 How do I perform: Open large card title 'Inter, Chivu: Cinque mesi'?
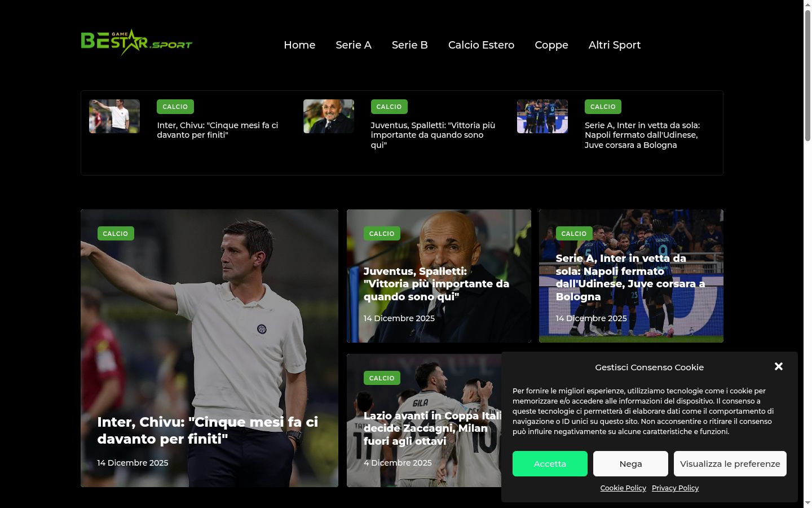tap(208, 430)
